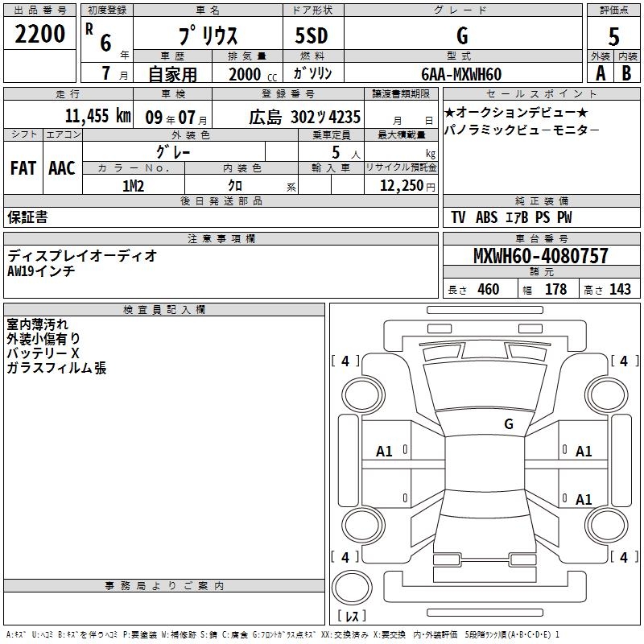
Task: Click the damage code legend at bottom
Action: tap(283, 634)
